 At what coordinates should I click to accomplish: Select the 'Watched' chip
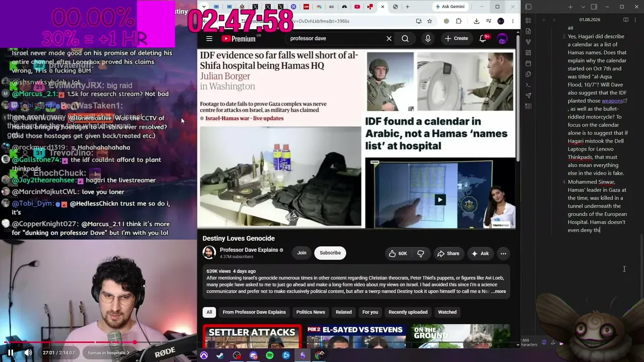click(447, 312)
